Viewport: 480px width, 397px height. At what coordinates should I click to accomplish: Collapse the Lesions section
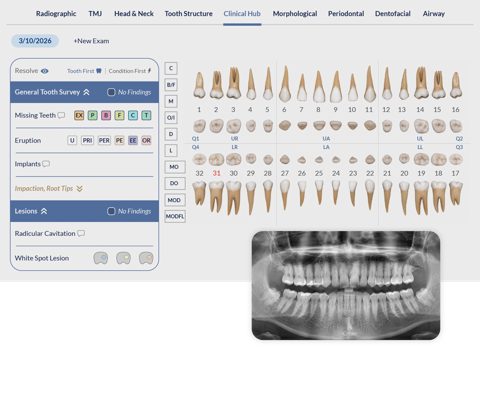click(44, 211)
